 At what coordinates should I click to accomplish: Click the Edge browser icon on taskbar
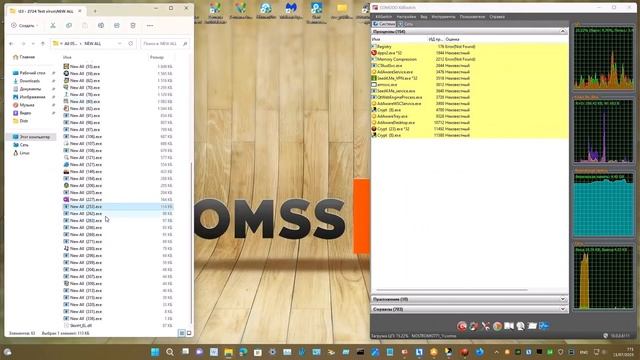[x=243, y=352]
